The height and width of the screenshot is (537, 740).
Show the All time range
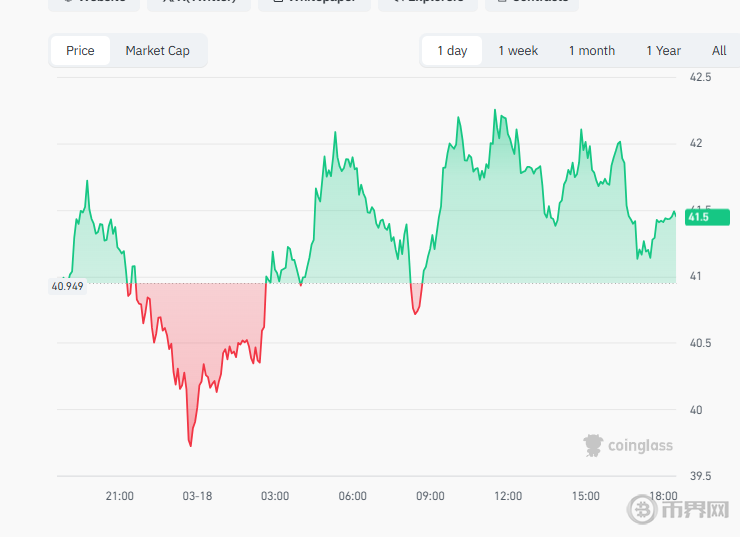pyautogui.click(x=719, y=50)
